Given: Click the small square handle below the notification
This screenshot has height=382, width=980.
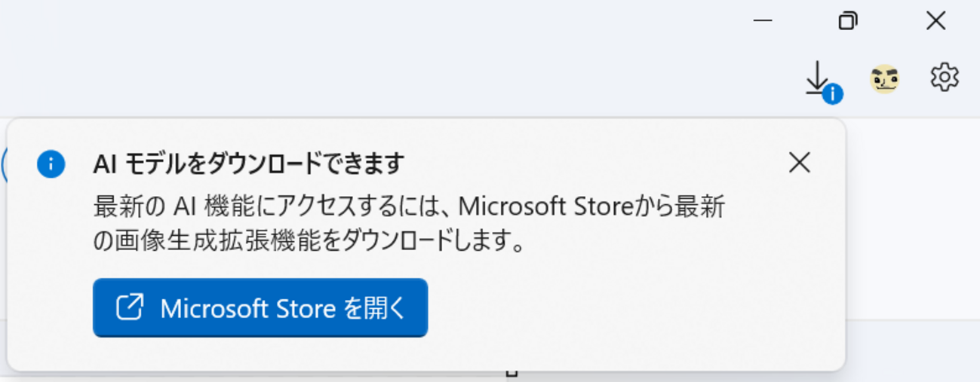Looking at the screenshot, I should point(512,373).
